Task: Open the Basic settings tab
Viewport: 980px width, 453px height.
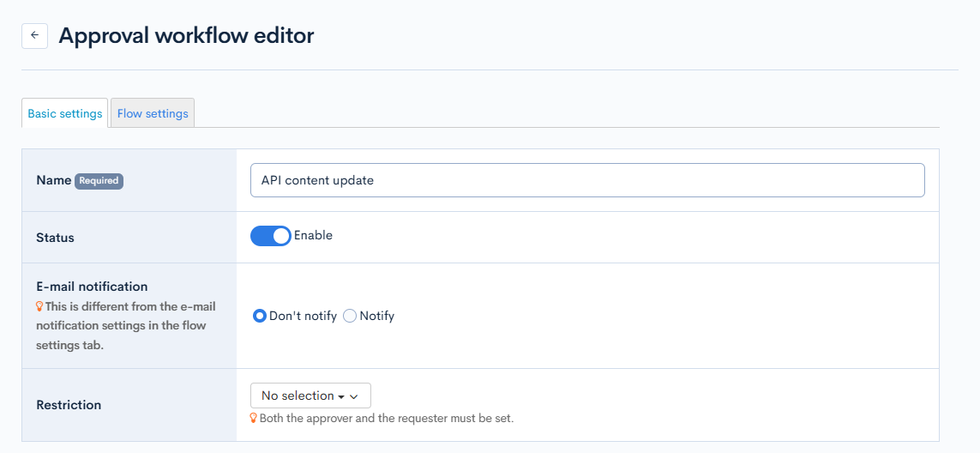Action: (65, 113)
